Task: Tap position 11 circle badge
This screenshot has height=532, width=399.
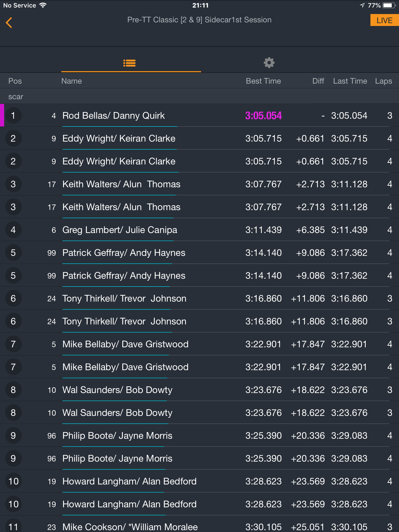Action: click(x=13, y=526)
